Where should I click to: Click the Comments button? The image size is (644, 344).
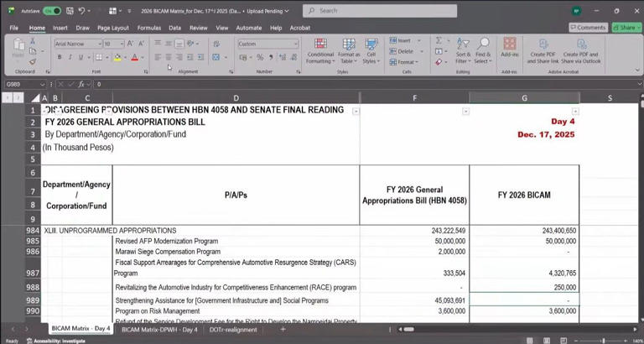tap(588, 28)
